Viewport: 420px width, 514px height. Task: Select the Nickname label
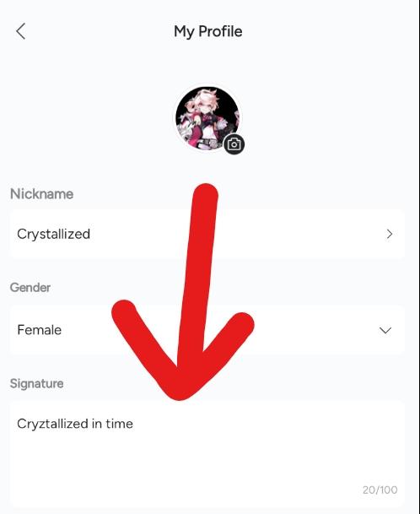(41, 194)
